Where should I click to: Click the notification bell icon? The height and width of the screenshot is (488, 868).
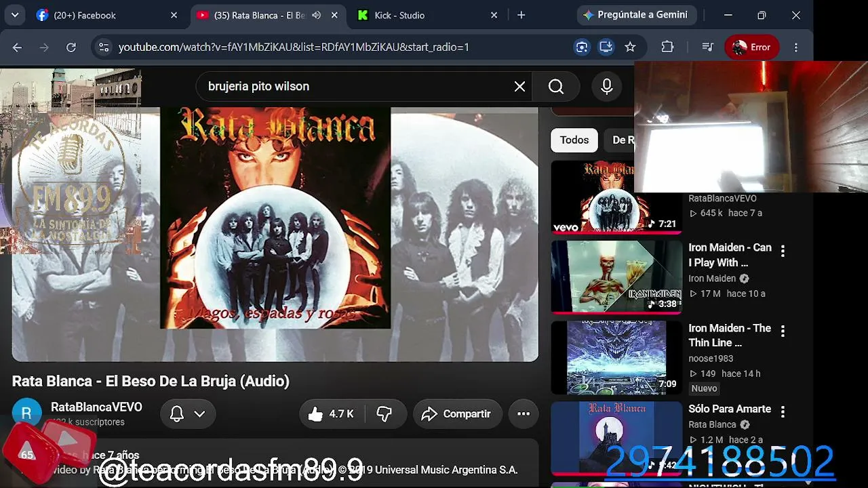[x=177, y=413]
